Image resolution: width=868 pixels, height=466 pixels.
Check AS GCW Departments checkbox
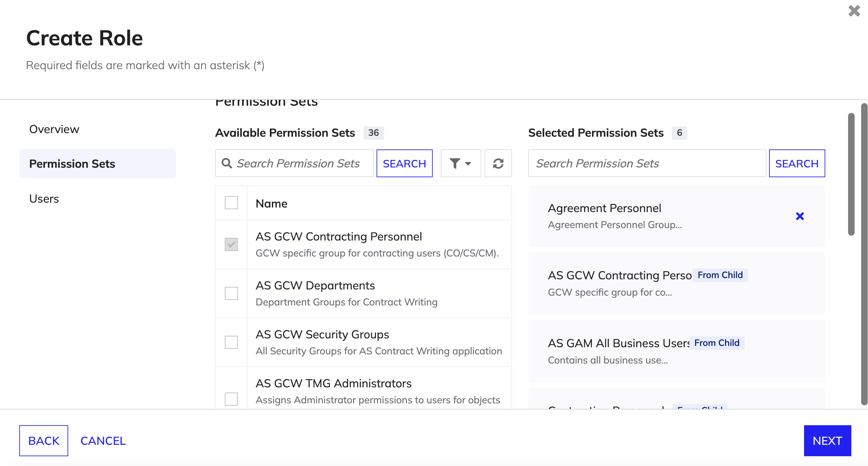(x=231, y=293)
